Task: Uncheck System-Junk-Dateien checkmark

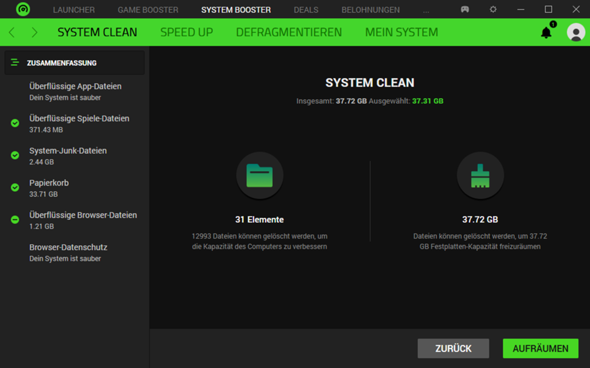Action: [15, 155]
